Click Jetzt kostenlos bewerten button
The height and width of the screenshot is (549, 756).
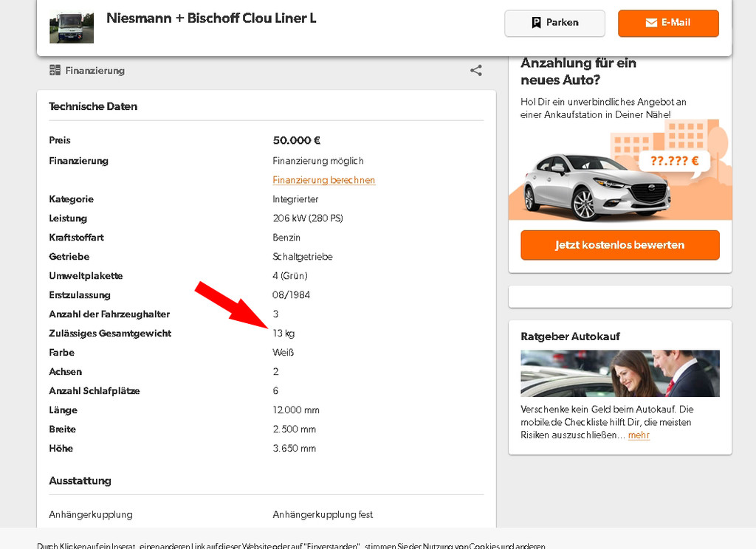(620, 245)
